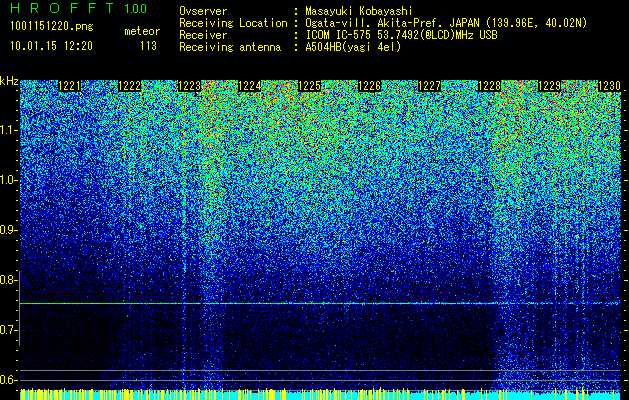
Task: Click the yellow-cyan intensity bar at the bottom
Action: click(x=320, y=394)
